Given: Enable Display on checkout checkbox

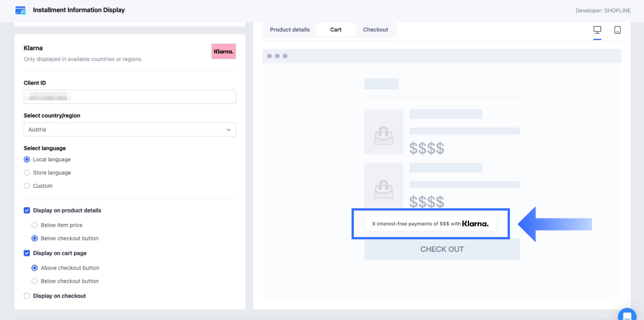Looking at the screenshot, I should coord(27,296).
